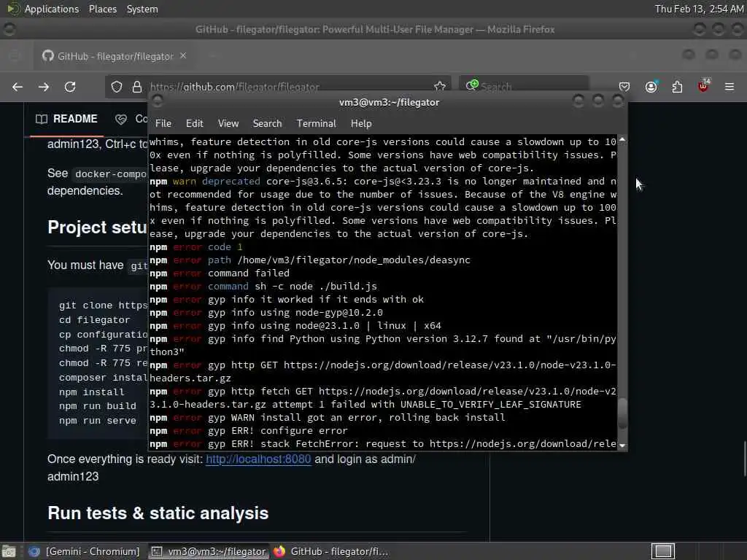The width and height of the screenshot is (747, 560).
Task: Open the Terminal menu in menubar
Action: click(317, 124)
